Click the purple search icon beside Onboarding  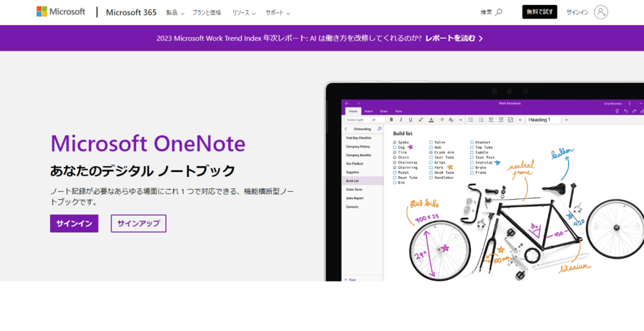point(379,129)
